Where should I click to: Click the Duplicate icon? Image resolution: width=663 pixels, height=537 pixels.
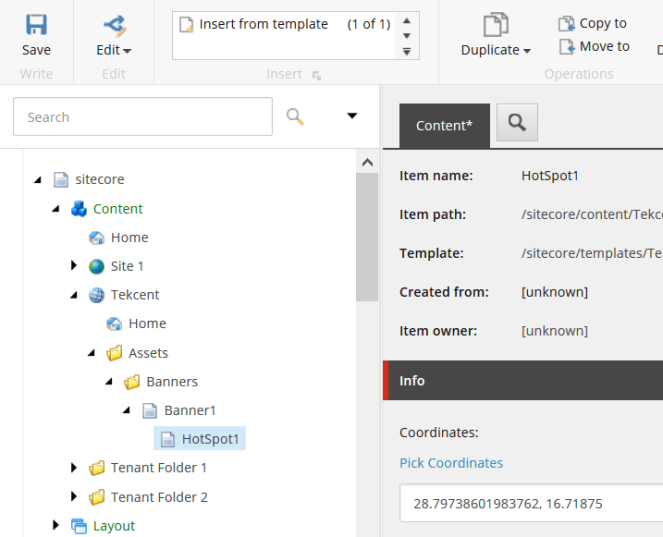point(495,26)
